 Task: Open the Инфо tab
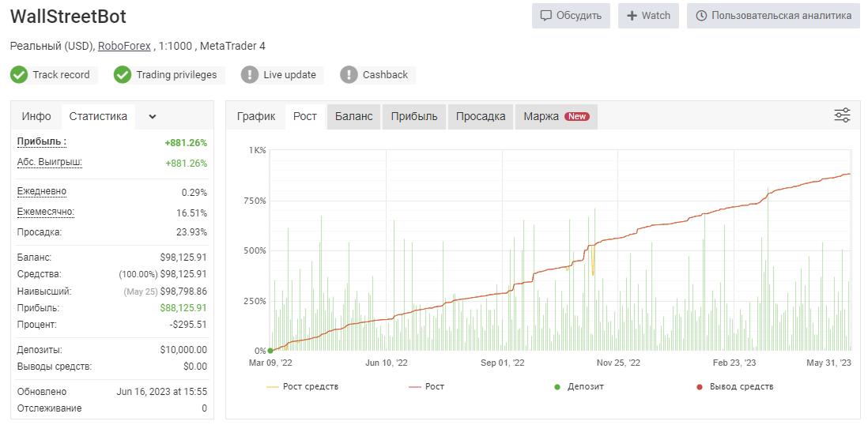(36, 116)
